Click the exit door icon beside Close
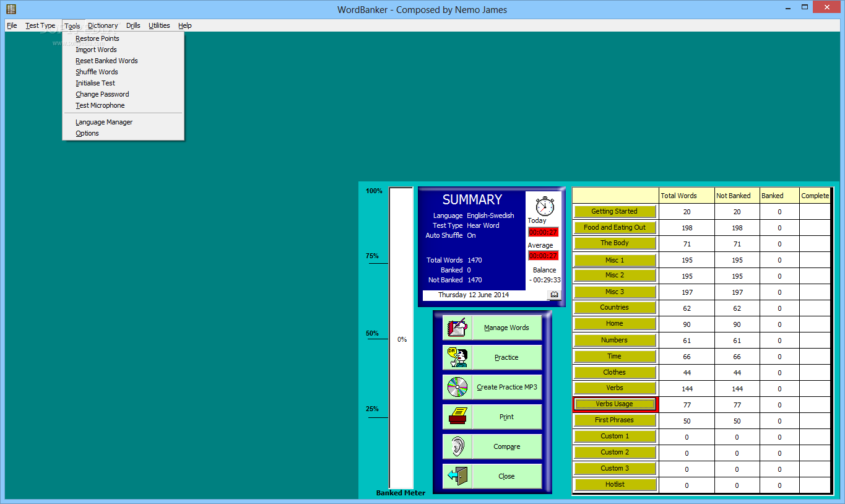 (x=457, y=476)
